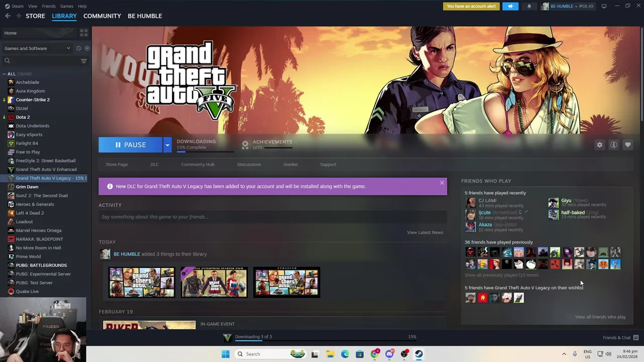Select Grand Theft Auto V Enhanced entry
Screen dimensions: 644x362
click(46, 169)
